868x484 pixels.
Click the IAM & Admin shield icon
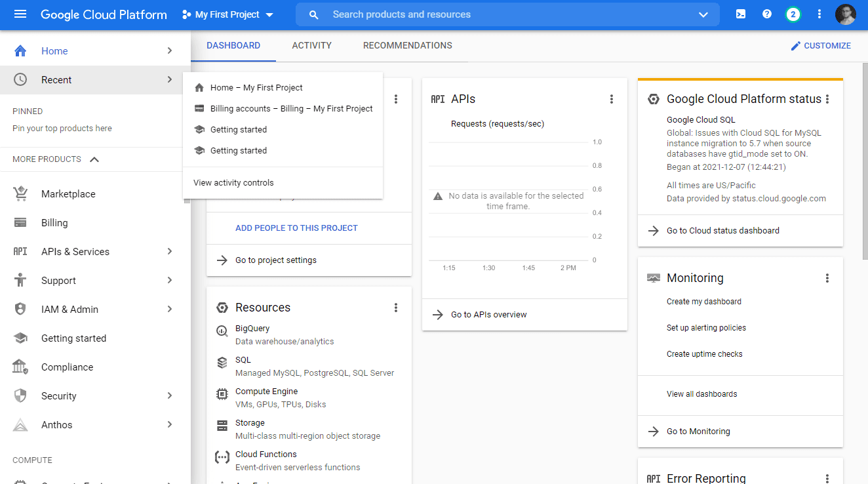point(20,309)
